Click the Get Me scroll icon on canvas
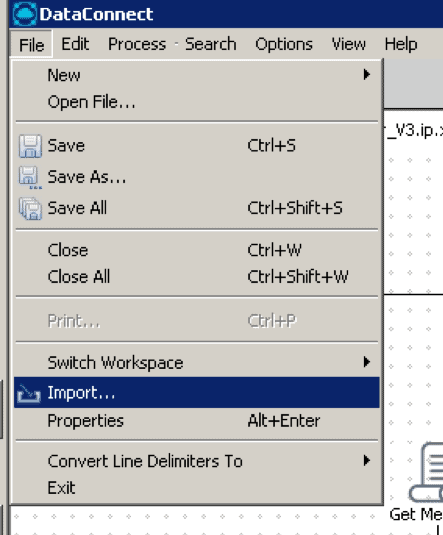This screenshot has height=535, width=443. tap(426, 472)
